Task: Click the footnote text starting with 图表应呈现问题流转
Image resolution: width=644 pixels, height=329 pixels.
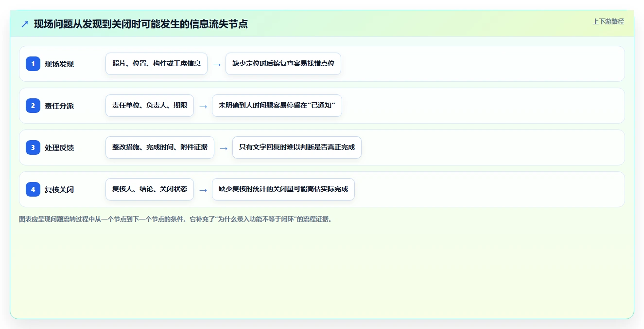Action: (x=175, y=219)
